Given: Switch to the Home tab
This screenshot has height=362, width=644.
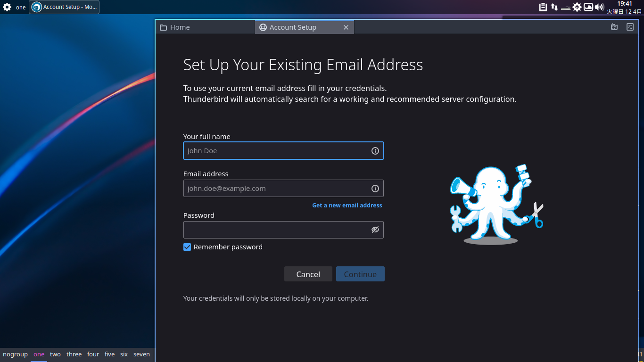Looking at the screenshot, I should (205, 27).
